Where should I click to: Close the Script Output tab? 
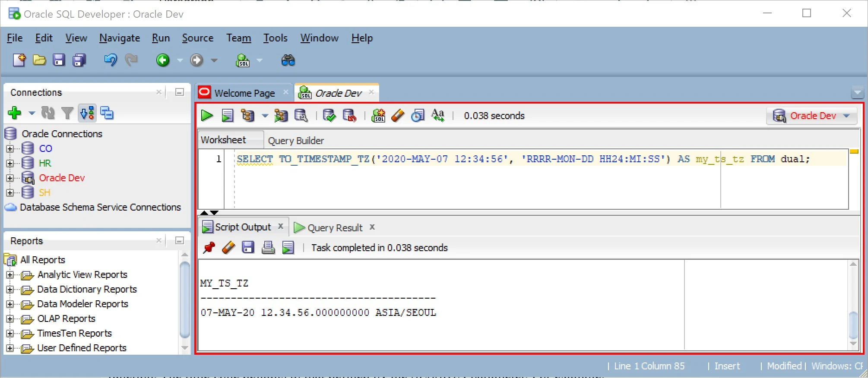pyautogui.click(x=280, y=226)
